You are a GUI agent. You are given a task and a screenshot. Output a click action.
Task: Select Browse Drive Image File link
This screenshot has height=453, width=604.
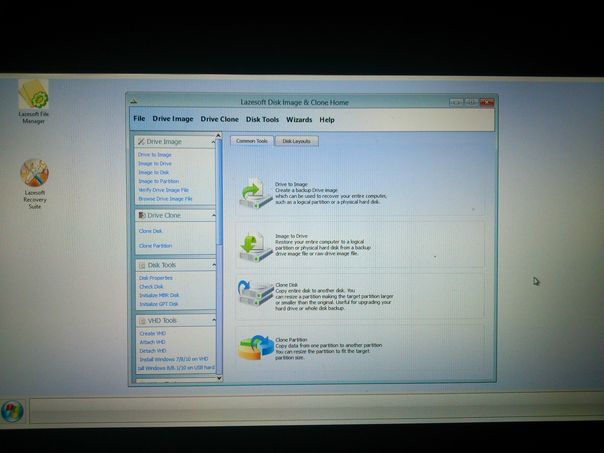(x=165, y=199)
